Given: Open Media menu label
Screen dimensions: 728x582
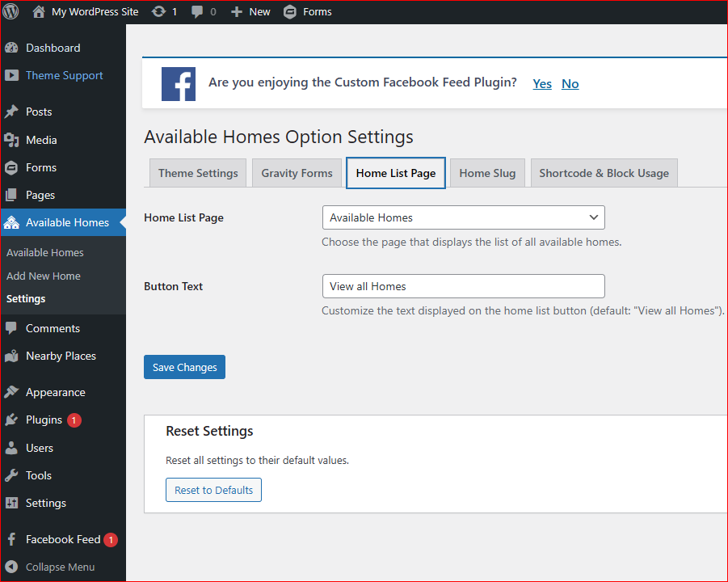Looking at the screenshot, I should click(41, 140).
